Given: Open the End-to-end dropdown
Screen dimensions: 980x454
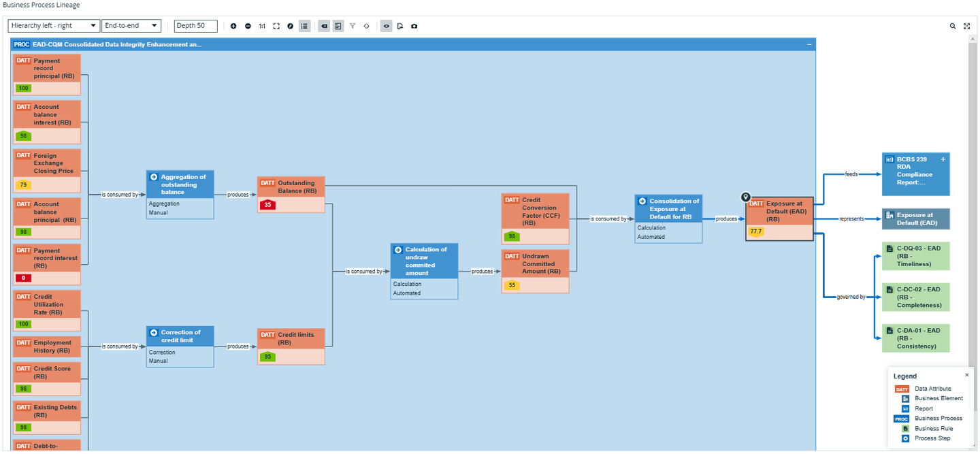Looking at the screenshot, I should (131, 26).
